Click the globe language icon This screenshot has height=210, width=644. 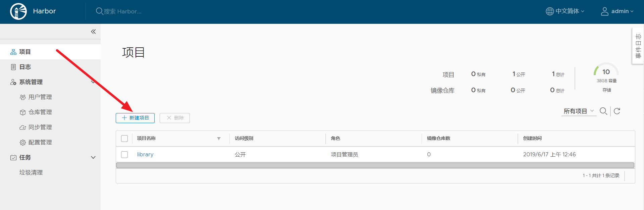click(550, 11)
